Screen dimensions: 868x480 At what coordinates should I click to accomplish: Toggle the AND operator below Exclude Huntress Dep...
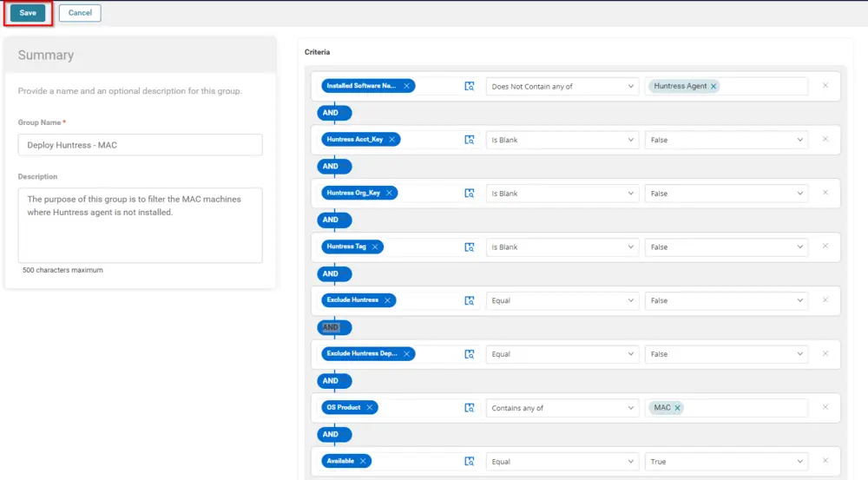[x=334, y=381]
